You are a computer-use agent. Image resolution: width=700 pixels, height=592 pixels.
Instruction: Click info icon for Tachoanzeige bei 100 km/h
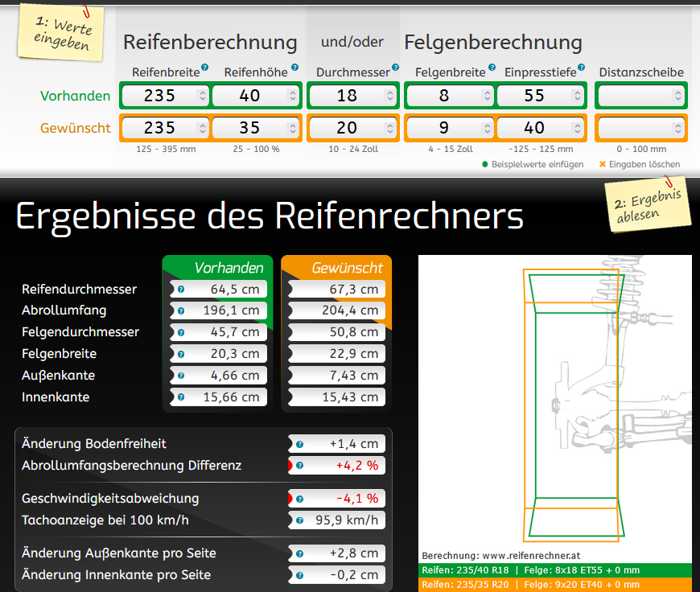299,520
